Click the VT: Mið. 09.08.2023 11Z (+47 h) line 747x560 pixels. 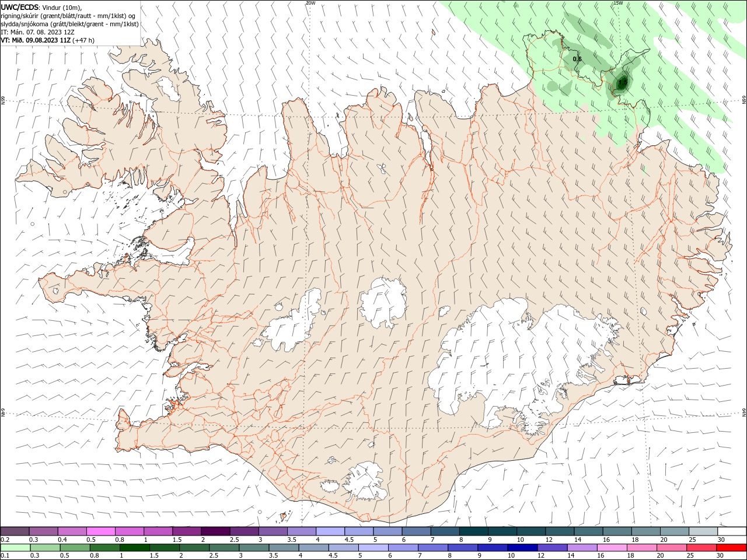click(x=48, y=40)
